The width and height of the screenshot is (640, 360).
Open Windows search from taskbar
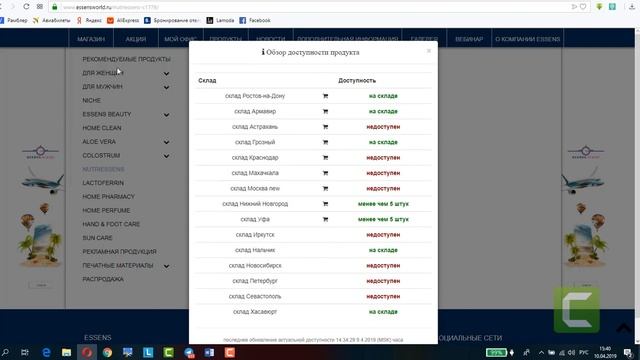pos(5,352)
